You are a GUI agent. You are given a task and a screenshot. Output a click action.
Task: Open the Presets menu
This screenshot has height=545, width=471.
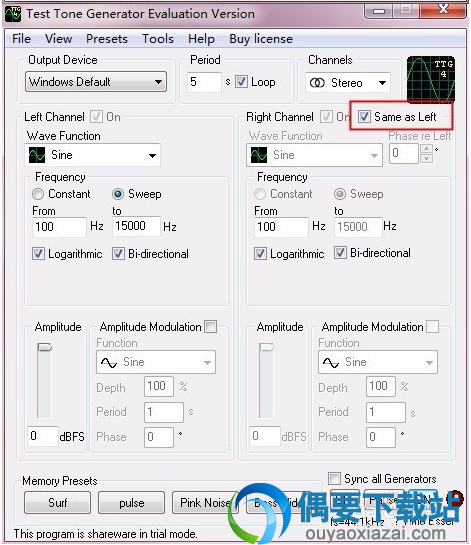point(107,39)
